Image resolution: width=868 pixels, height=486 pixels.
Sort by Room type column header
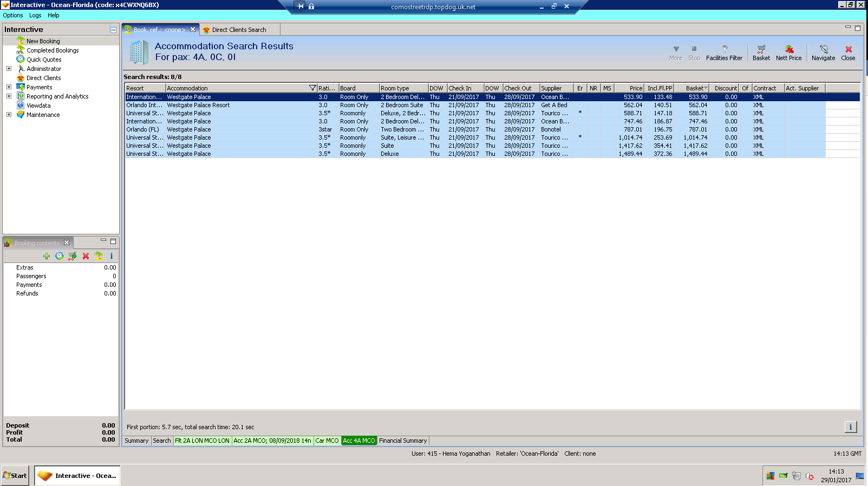(403, 88)
